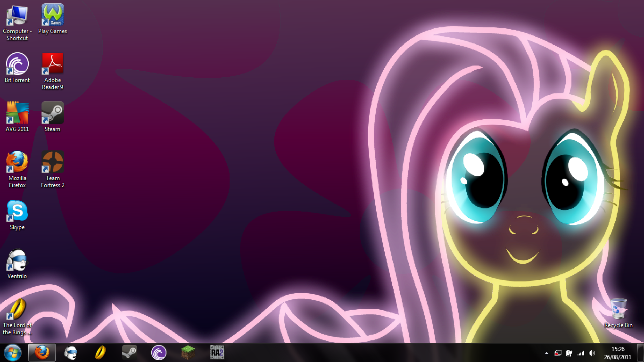
Task: Select the BitTorrent desktop icon
Action: [x=17, y=68]
